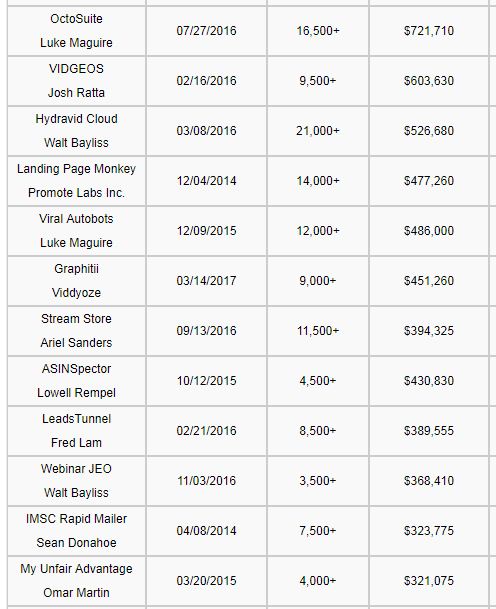Screen dimensions: 496x609
Task: Click the 03/14/2017 date cell
Action: pos(206,281)
